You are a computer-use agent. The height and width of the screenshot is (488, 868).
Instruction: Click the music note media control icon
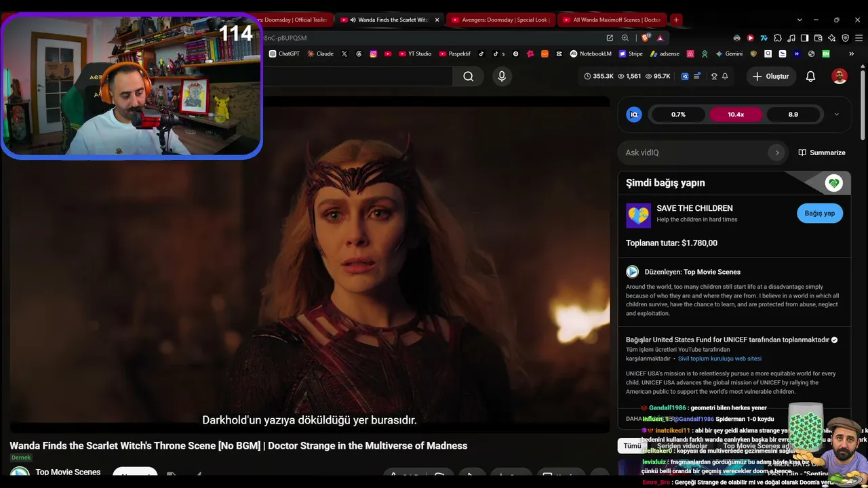[791, 38]
